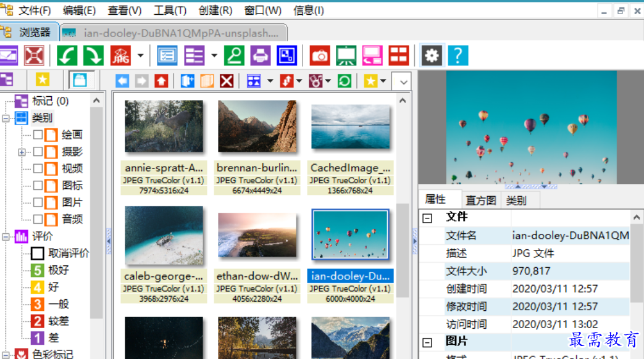This screenshot has height=359, width=644.
Task: Select the 差 rating 1 item
Action: [x=45, y=338]
